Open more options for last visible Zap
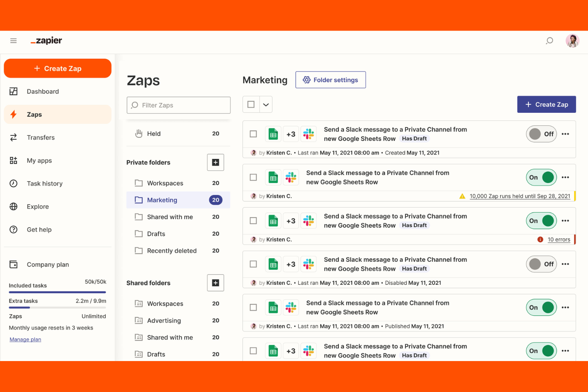Viewport: 588px width, 392px height. click(x=565, y=351)
